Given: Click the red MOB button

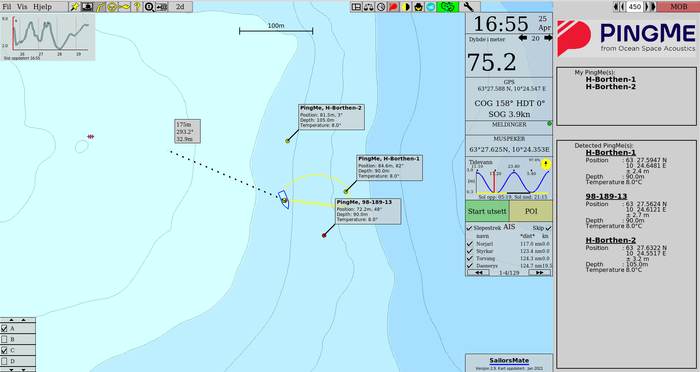Looking at the screenshot, I should [x=679, y=7].
